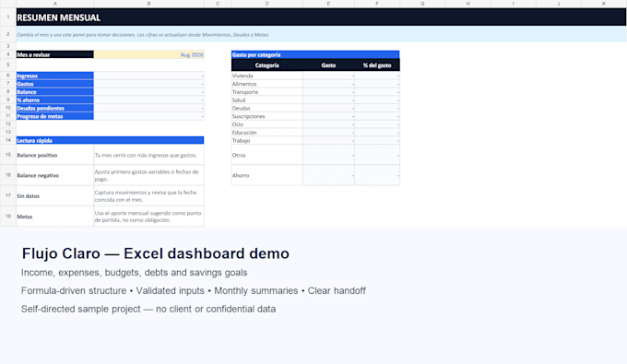Click the Transporte category cell
The width and height of the screenshot is (627, 364).
[267, 92]
